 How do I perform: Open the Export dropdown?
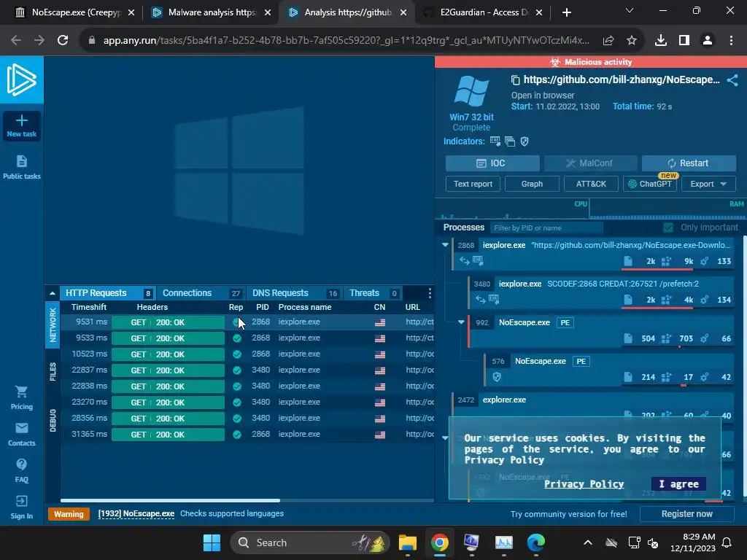point(708,184)
